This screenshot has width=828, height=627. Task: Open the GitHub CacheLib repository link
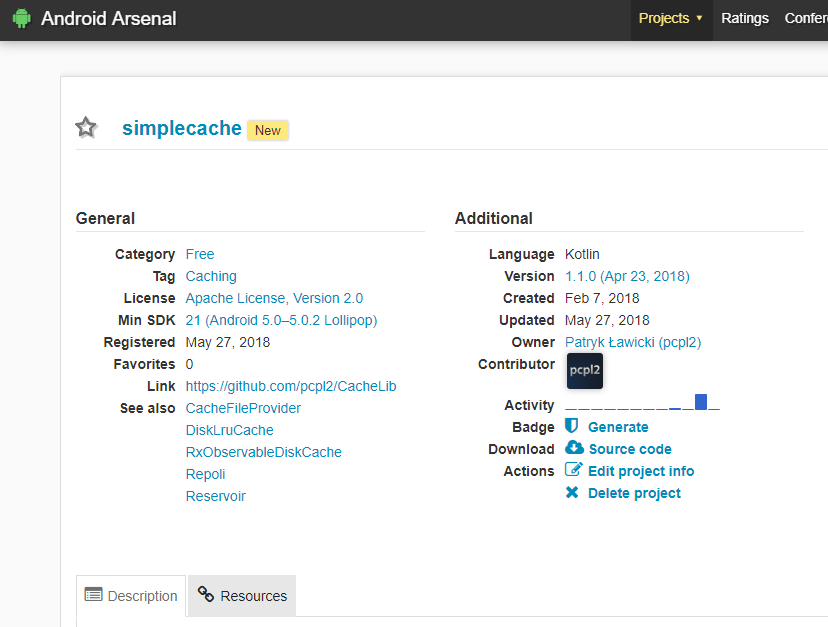291,386
